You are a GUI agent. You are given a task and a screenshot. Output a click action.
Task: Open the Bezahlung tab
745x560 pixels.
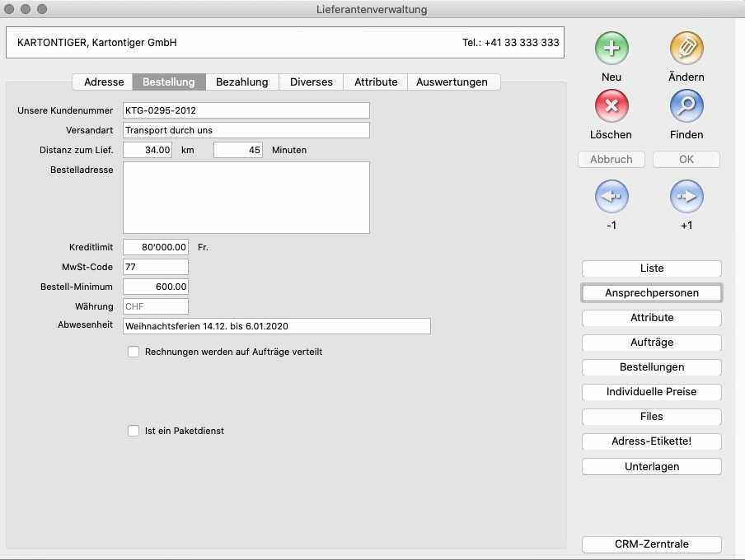point(242,82)
